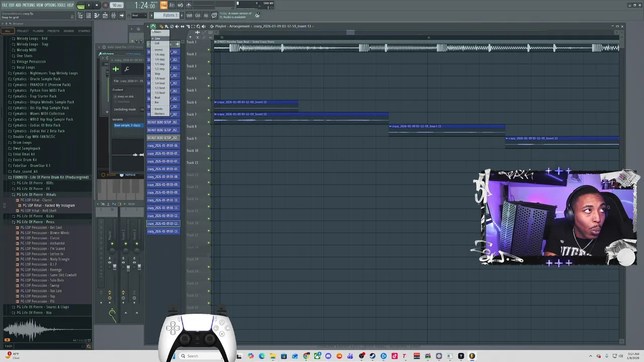This screenshot has width=644, height=362.
Task: Open the wrench settings tab in sample window
Action: pos(127,69)
